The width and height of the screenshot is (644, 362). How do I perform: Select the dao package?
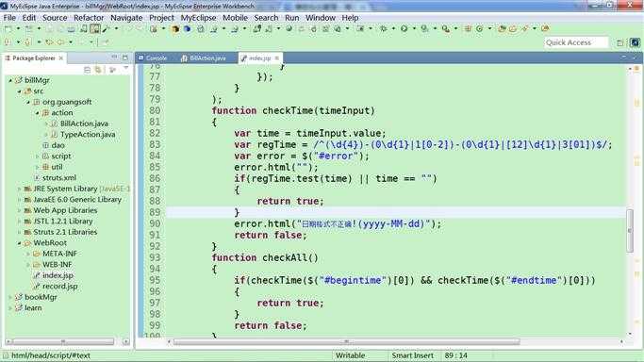tap(58, 145)
